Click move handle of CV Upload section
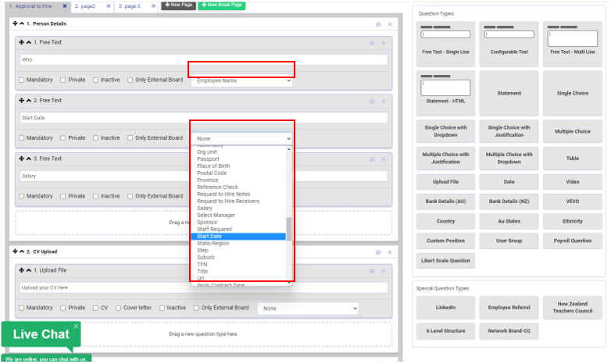This screenshot has width=611, height=364. coord(15,252)
